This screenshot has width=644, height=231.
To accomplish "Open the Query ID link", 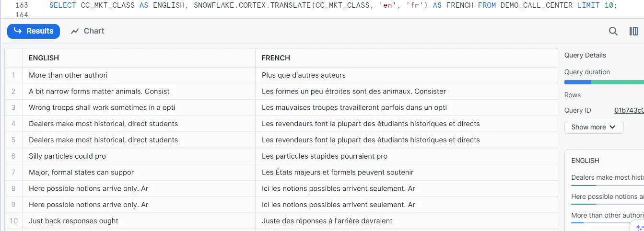I will tap(629, 110).
